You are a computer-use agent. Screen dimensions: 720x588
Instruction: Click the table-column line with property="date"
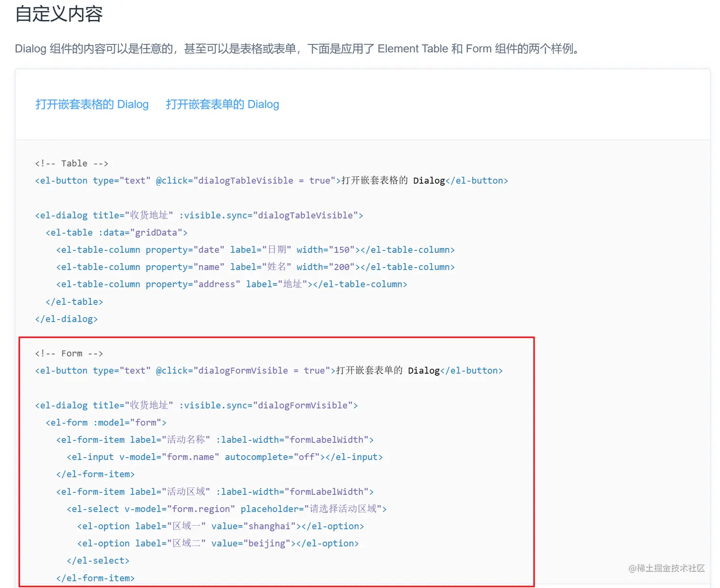point(256,249)
